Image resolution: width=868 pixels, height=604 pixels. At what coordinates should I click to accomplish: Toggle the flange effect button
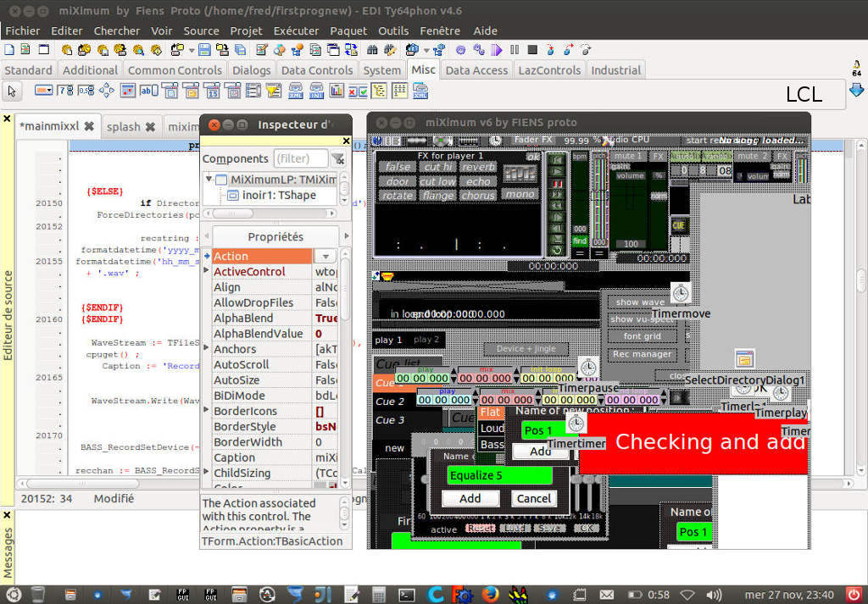click(438, 195)
